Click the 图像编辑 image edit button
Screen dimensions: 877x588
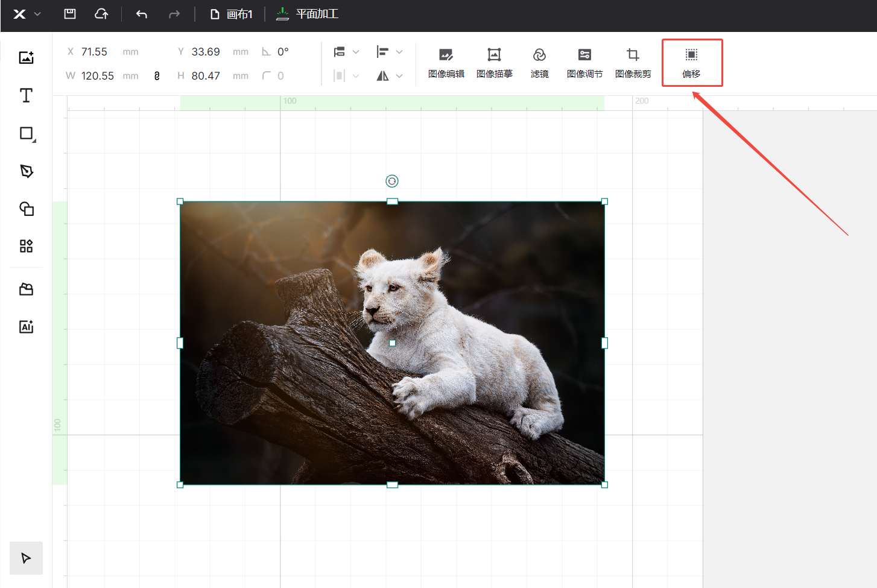point(446,63)
